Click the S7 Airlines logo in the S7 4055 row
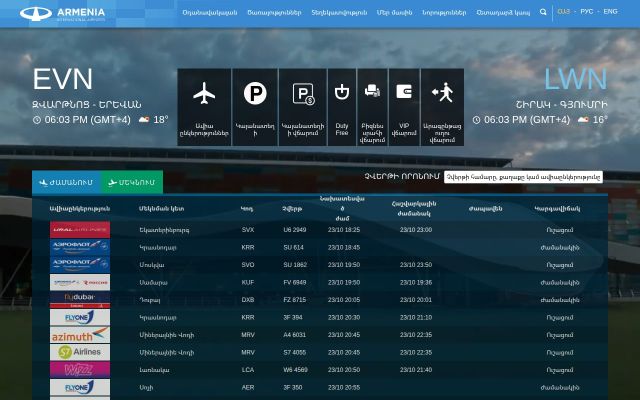Screen dimensions: 640x400 pos(80,352)
